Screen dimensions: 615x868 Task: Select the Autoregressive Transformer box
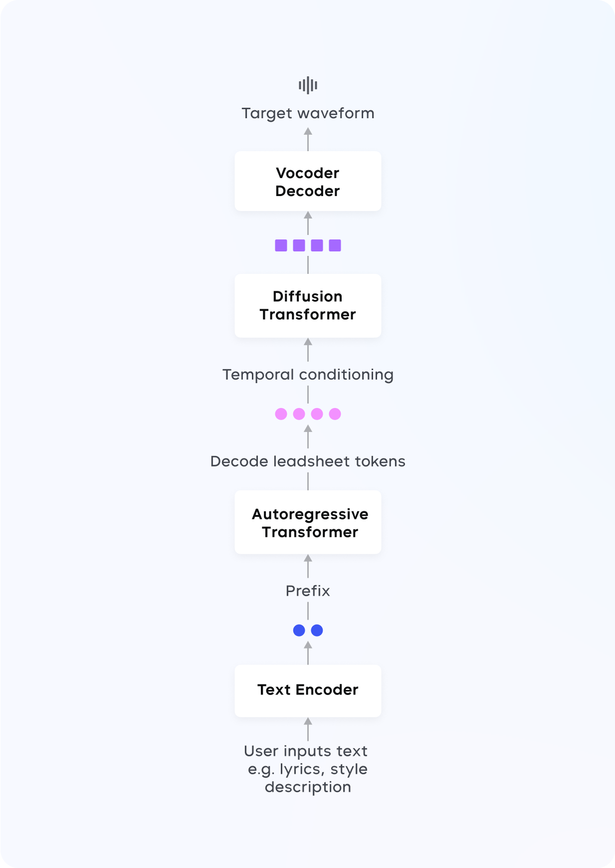pyautogui.click(x=308, y=522)
